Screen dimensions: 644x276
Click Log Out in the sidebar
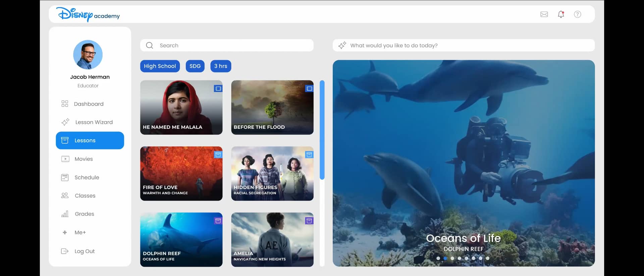(x=84, y=251)
